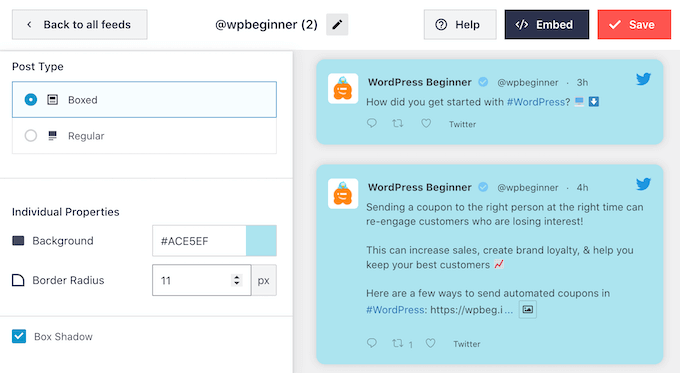Save the feed with the Save button

(634, 25)
